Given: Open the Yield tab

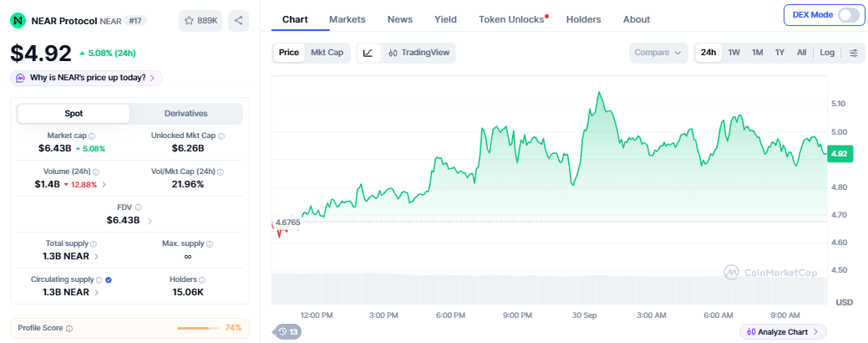Looking at the screenshot, I should tap(445, 19).
